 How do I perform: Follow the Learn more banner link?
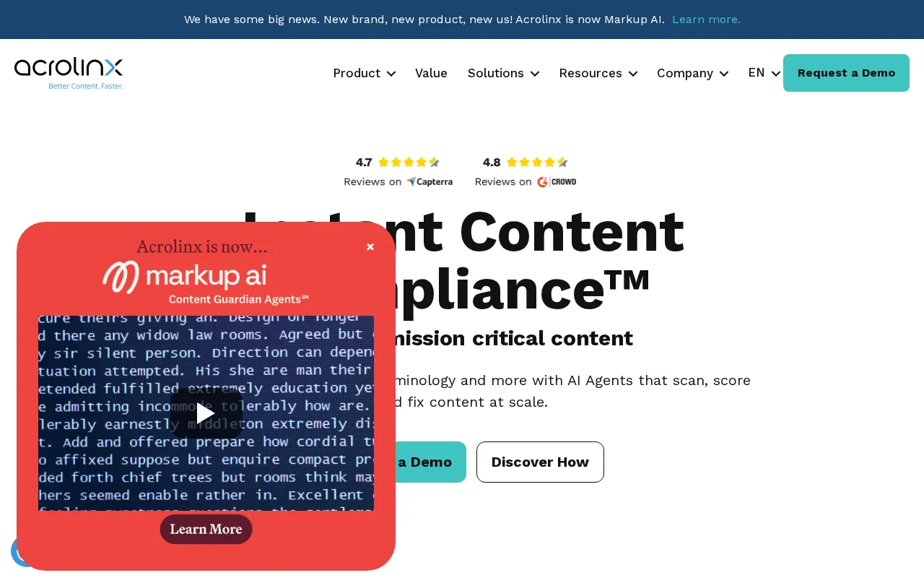click(x=706, y=20)
